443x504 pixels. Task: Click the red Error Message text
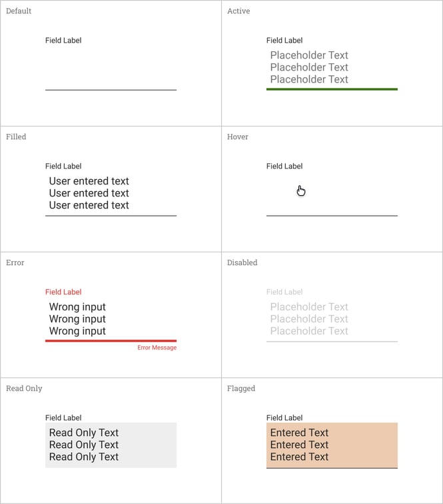[x=157, y=348]
